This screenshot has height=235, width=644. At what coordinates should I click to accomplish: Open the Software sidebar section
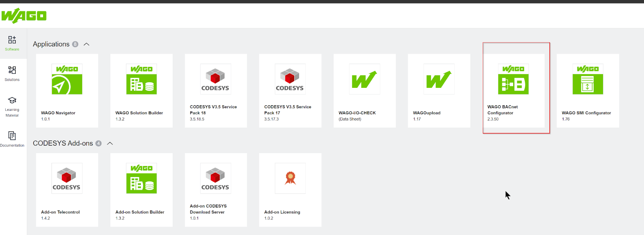(x=12, y=43)
